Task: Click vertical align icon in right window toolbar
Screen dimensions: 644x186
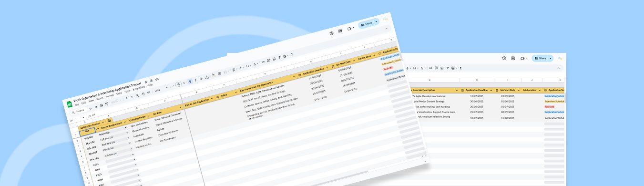Action: point(407,68)
